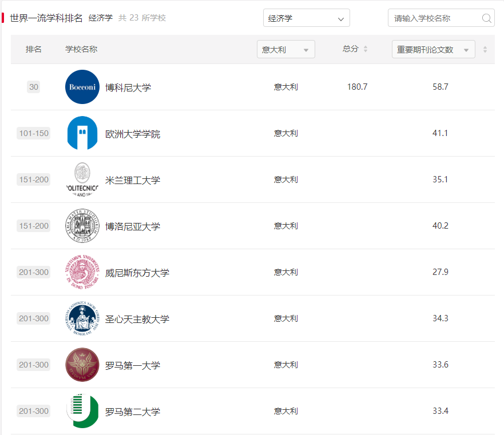
Task: Click the University of Bologna seal icon
Action: (x=82, y=225)
